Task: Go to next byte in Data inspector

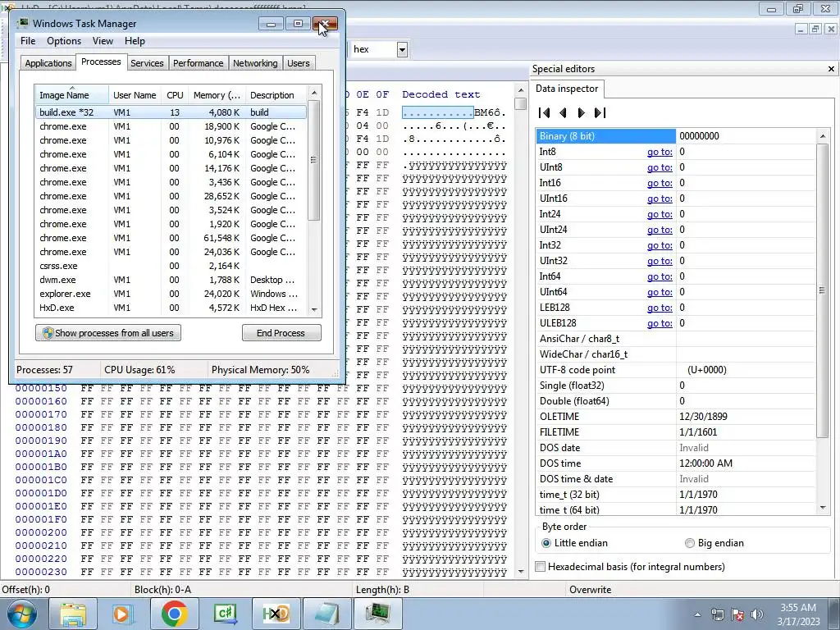Action: click(582, 112)
